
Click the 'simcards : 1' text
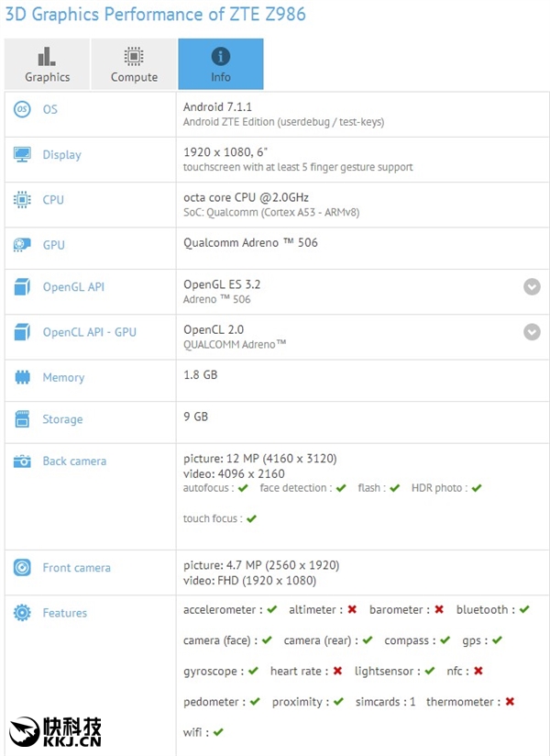click(x=385, y=702)
